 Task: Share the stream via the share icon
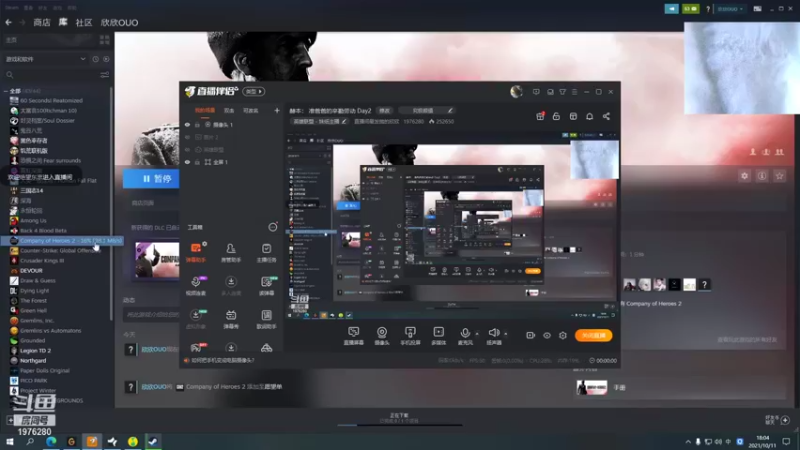click(606, 116)
